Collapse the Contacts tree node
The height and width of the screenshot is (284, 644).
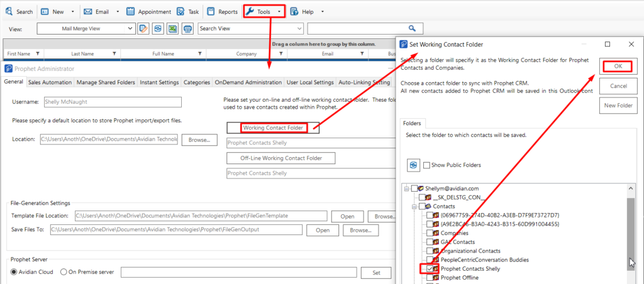click(x=414, y=206)
